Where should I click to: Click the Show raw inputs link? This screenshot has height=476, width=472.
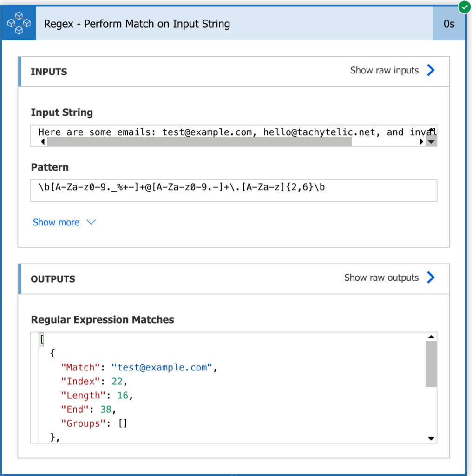coord(384,71)
